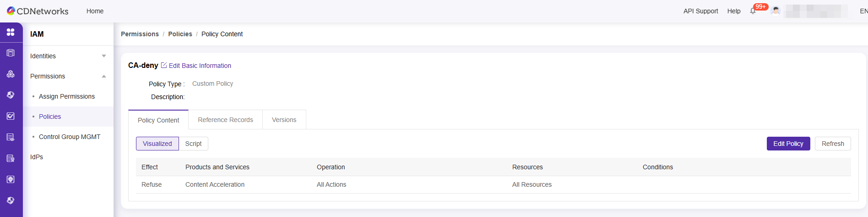Open the Help link in the header
The width and height of the screenshot is (868, 217).
734,11
